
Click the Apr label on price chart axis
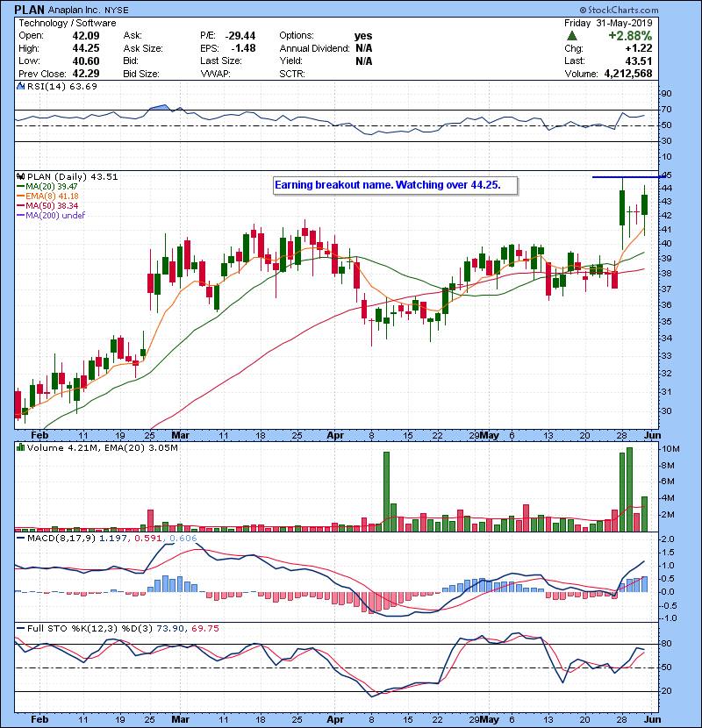coord(335,435)
